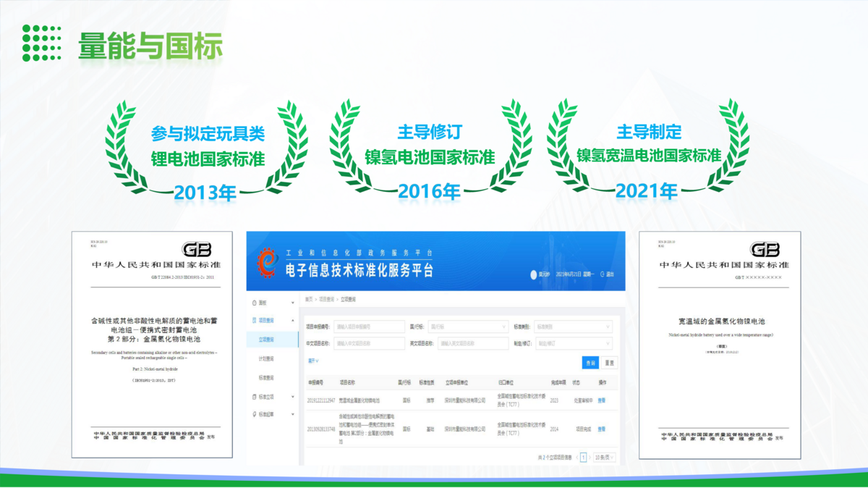Image resolution: width=868 pixels, height=488 pixels.
Task: Click the 项目查询 sidebar icon
Action: click(x=253, y=320)
